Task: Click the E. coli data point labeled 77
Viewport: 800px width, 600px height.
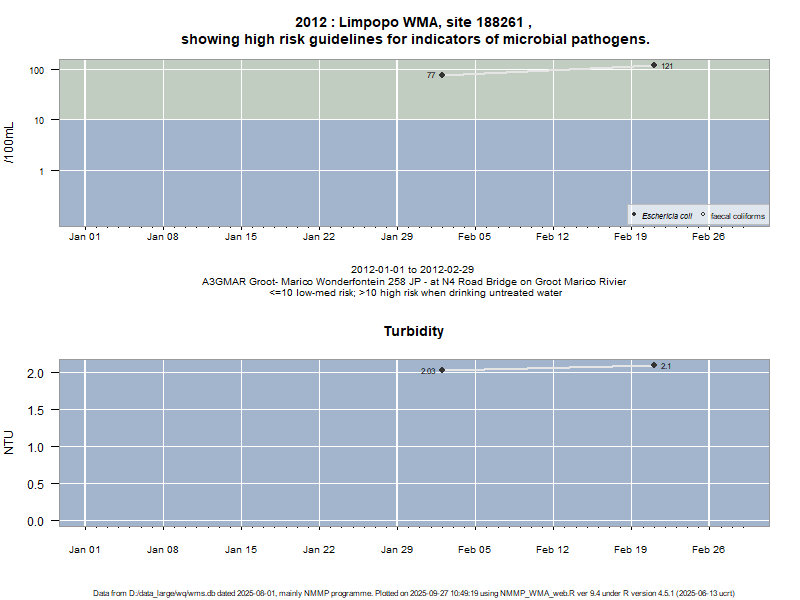Action: (442, 75)
